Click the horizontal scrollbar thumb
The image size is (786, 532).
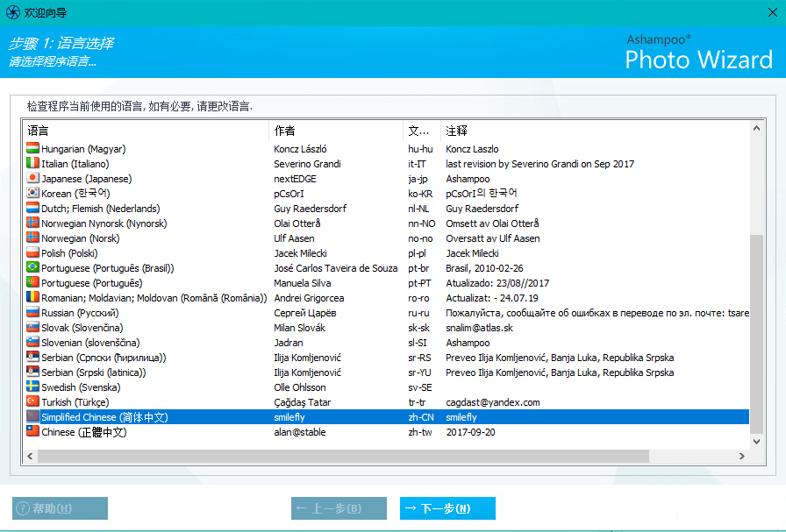tap(343, 456)
